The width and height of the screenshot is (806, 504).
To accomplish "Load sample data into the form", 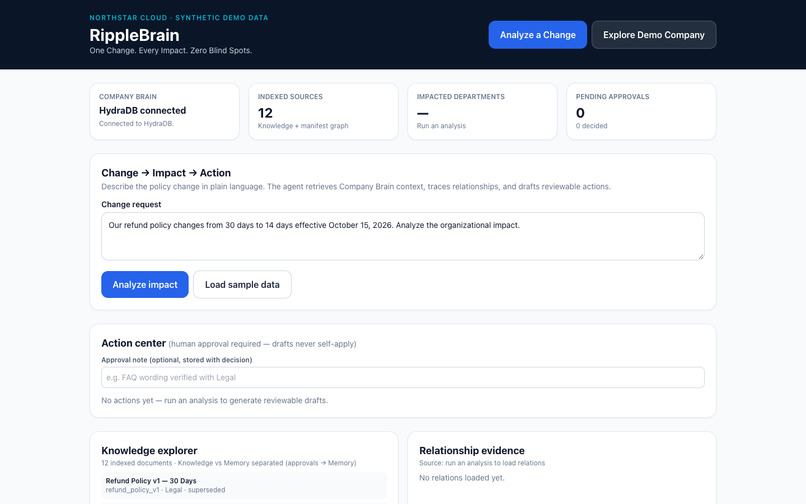I will [x=242, y=284].
